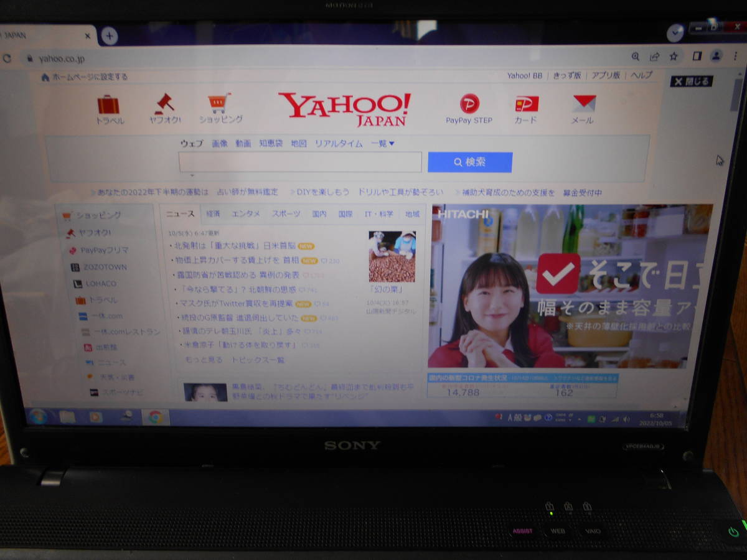This screenshot has width=747, height=560.
Task: Open the Chrome side panel icon
Action: pos(697,57)
